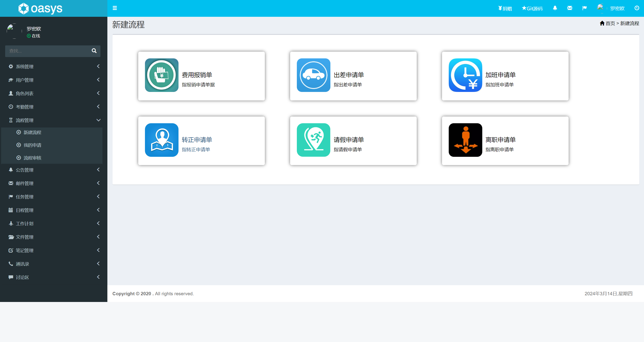Click the 指加班申请单 description text
The width and height of the screenshot is (644, 342).
click(x=499, y=85)
